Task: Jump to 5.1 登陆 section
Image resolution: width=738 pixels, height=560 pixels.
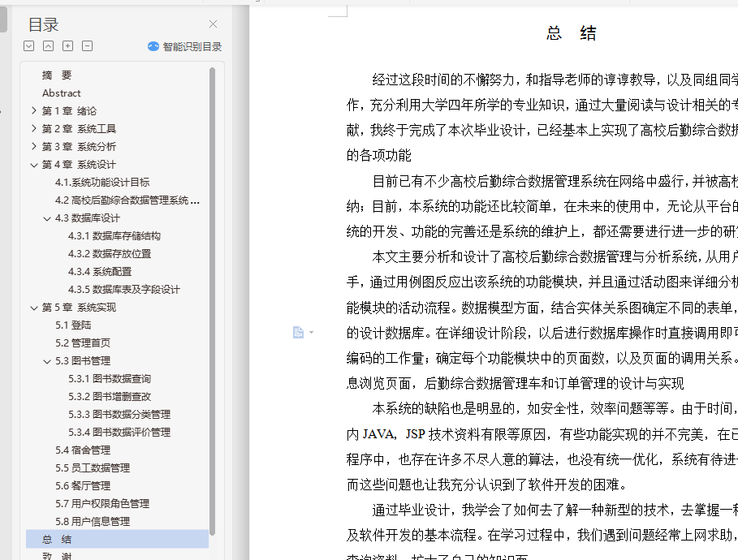Action: tap(73, 325)
